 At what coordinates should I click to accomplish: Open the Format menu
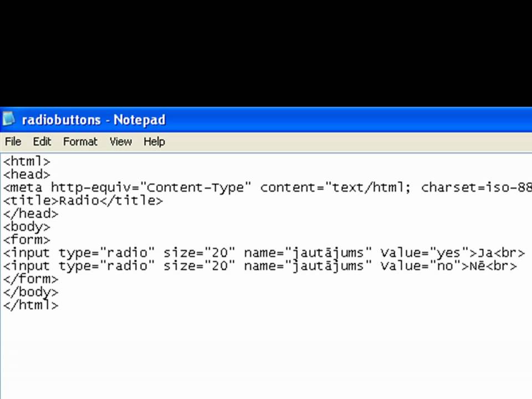click(x=80, y=141)
